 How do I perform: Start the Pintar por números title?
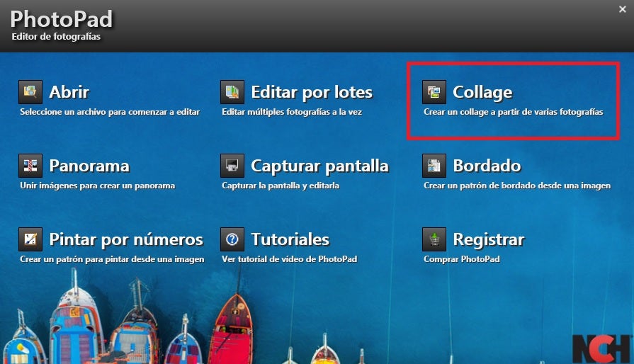tap(126, 240)
